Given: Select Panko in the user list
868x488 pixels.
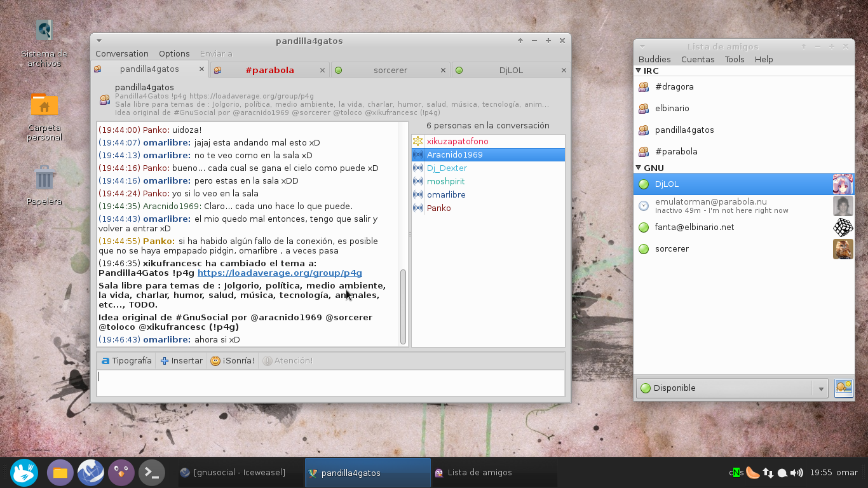Looking at the screenshot, I should (x=488, y=208).
